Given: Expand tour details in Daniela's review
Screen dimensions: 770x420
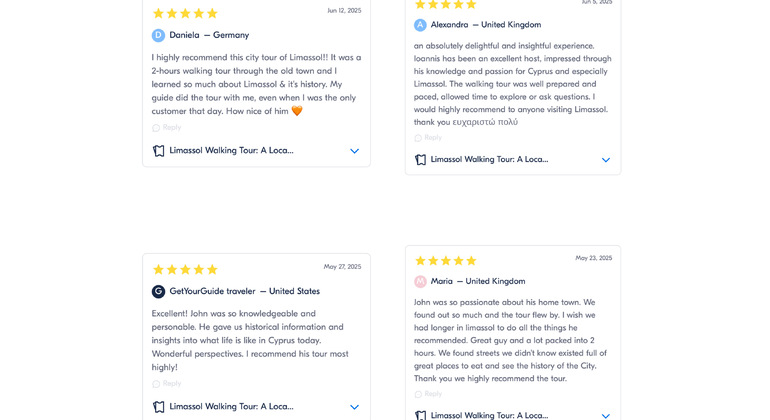Looking at the screenshot, I should (354, 151).
